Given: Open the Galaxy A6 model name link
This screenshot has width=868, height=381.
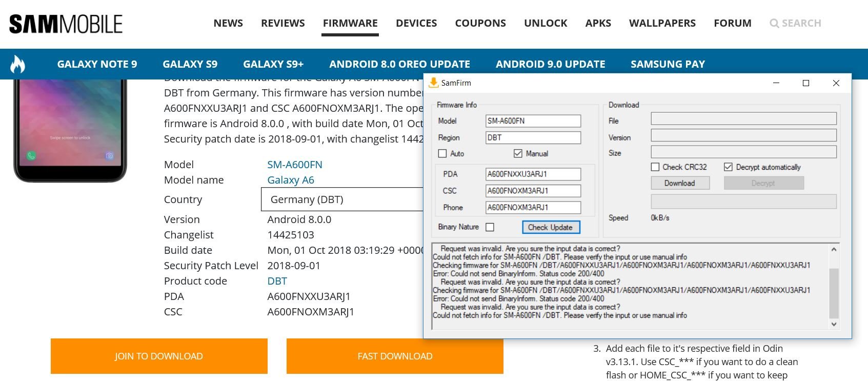Looking at the screenshot, I should point(291,180).
